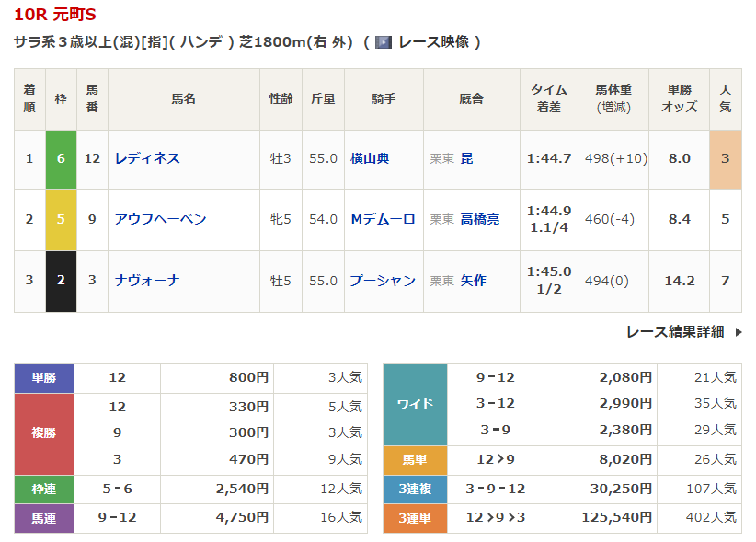Viewport: 756px width, 542px height.
Task: Select horse アウフヘーベン
Action: coord(160,219)
